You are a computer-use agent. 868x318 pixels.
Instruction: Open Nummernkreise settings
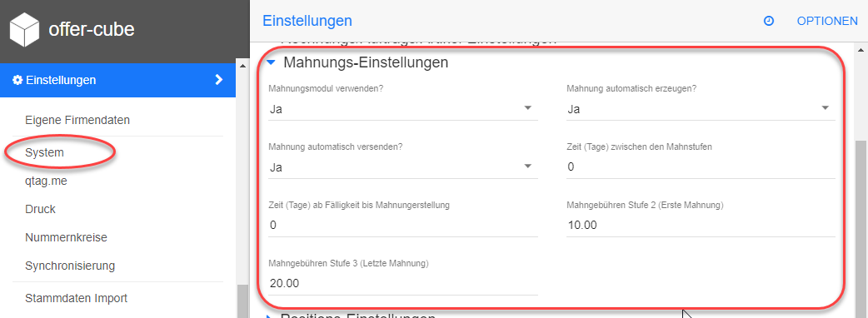[x=66, y=238]
